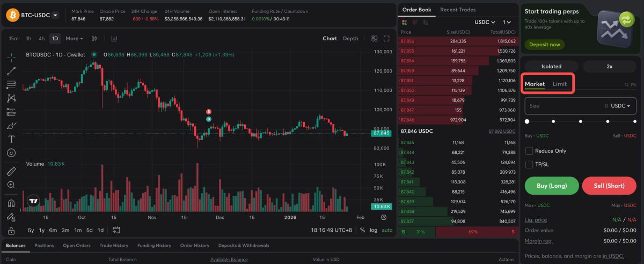Toggle percent scale on the chart
The image size is (644, 264).
pyautogui.click(x=363, y=230)
